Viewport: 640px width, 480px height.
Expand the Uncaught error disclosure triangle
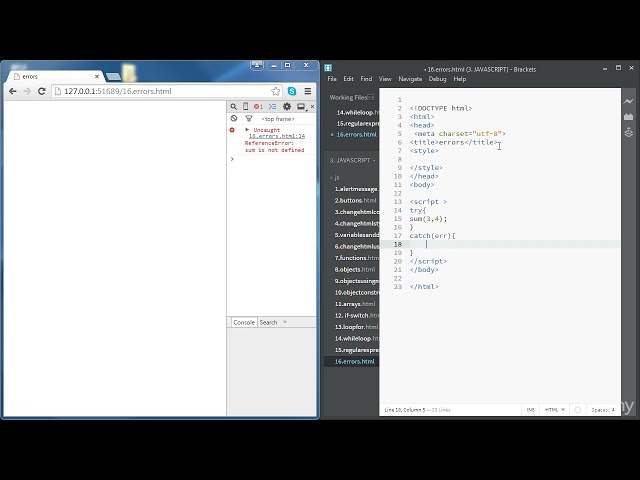pyautogui.click(x=247, y=129)
